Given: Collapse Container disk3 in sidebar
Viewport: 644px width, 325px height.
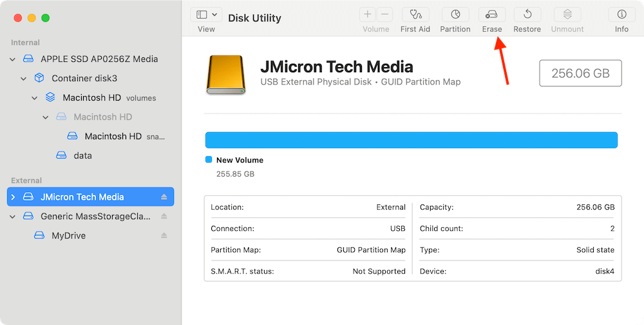Looking at the screenshot, I should [x=24, y=78].
